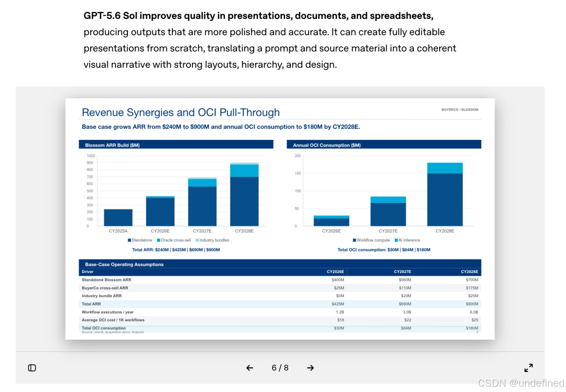Click the AI inference legend entry
This screenshot has height=392, width=566.
click(407, 240)
